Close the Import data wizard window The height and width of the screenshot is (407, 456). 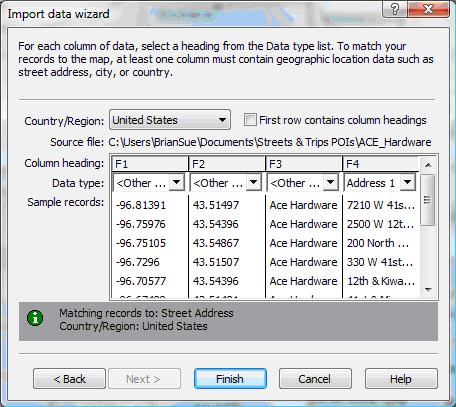coord(428,9)
